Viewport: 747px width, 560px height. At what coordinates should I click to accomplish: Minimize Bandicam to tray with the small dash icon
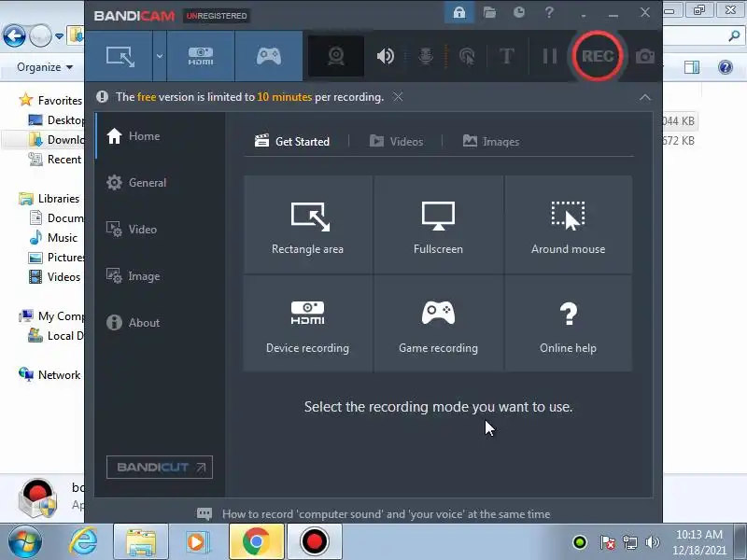coord(584,14)
